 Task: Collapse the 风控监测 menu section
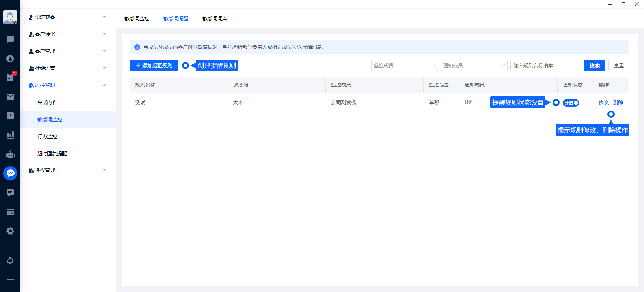[67, 85]
